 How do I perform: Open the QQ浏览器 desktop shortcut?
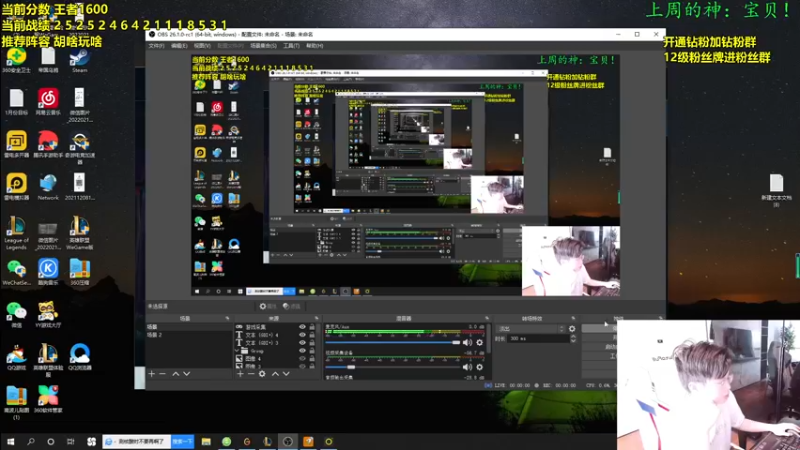coord(80,357)
